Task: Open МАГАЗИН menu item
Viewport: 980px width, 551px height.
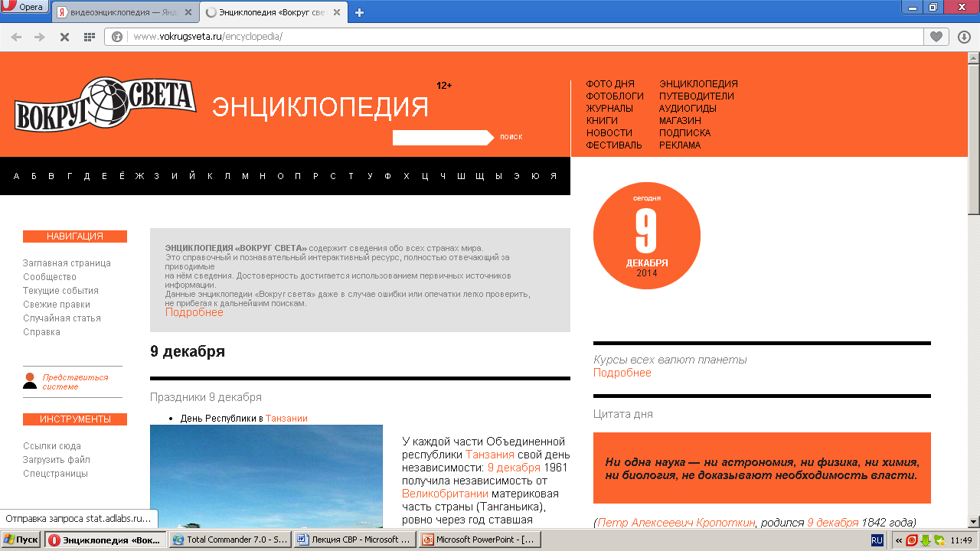Action: pyautogui.click(x=680, y=121)
